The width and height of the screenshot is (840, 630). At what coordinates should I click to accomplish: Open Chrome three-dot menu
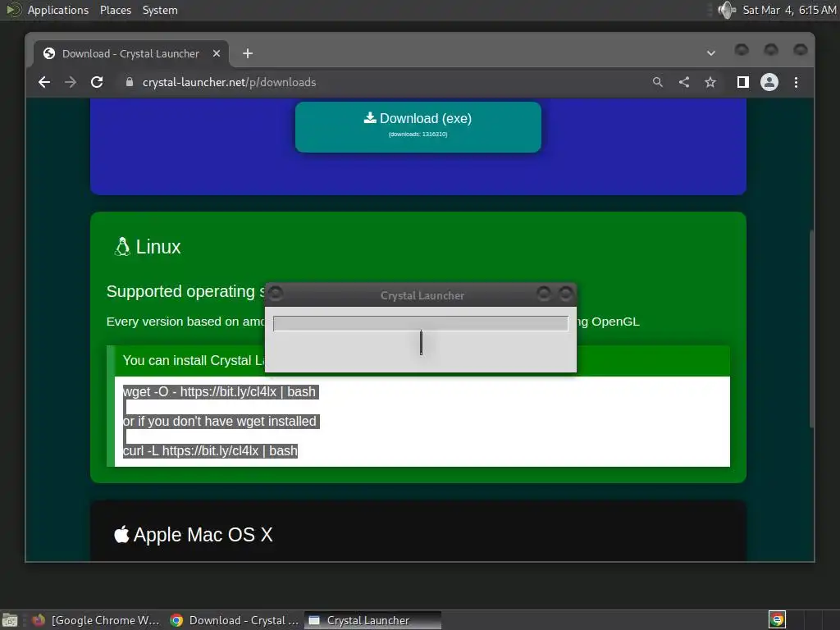point(796,82)
